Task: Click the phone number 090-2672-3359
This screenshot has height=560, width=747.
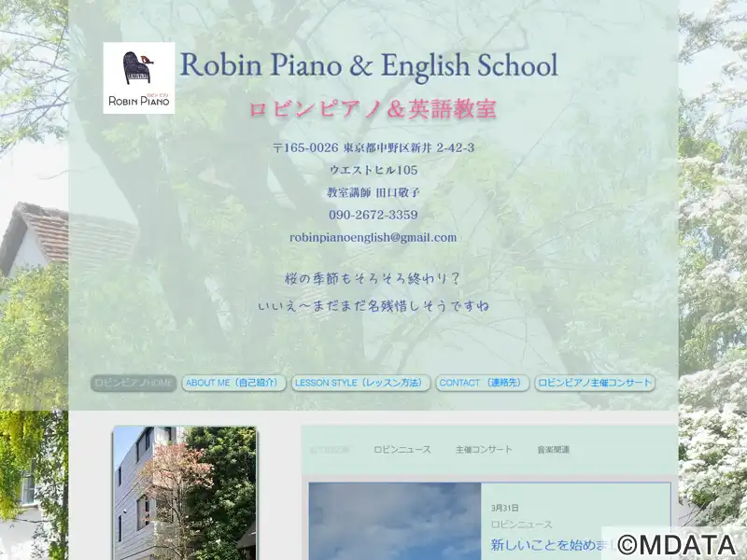Action: [373, 215]
